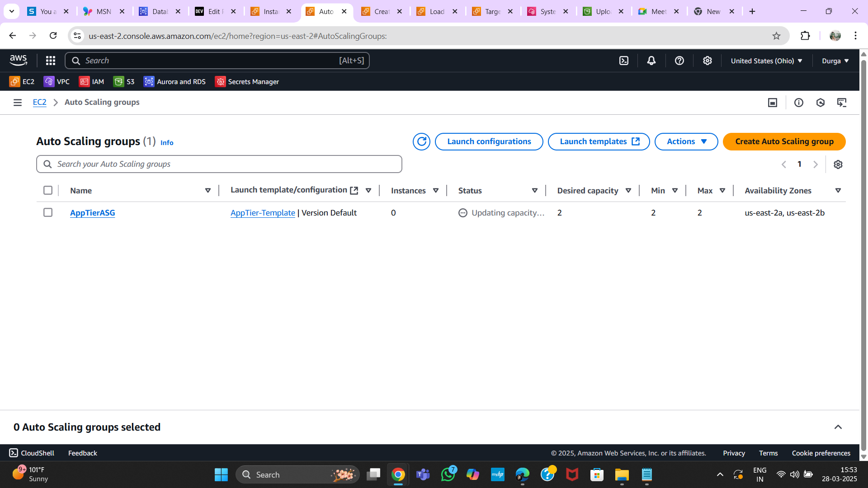Sort by Max column arrow
Viewport: 868px width, 488px height.
722,191
